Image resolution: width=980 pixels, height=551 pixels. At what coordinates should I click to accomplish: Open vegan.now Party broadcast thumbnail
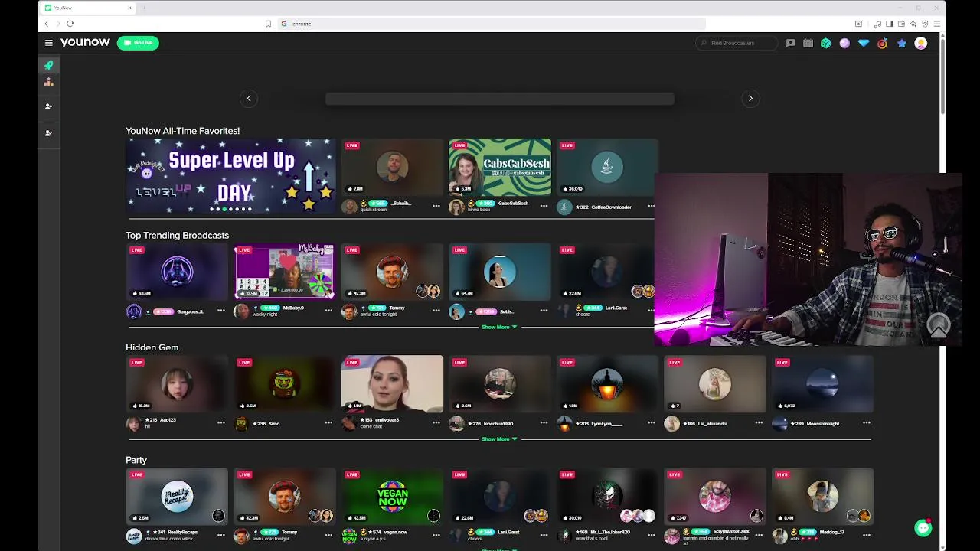pos(392,496)
